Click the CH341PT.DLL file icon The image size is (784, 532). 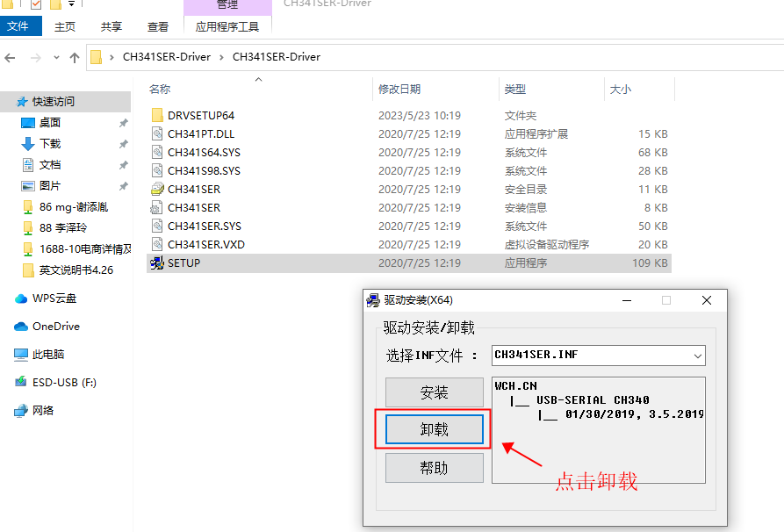tap(157, 134)
